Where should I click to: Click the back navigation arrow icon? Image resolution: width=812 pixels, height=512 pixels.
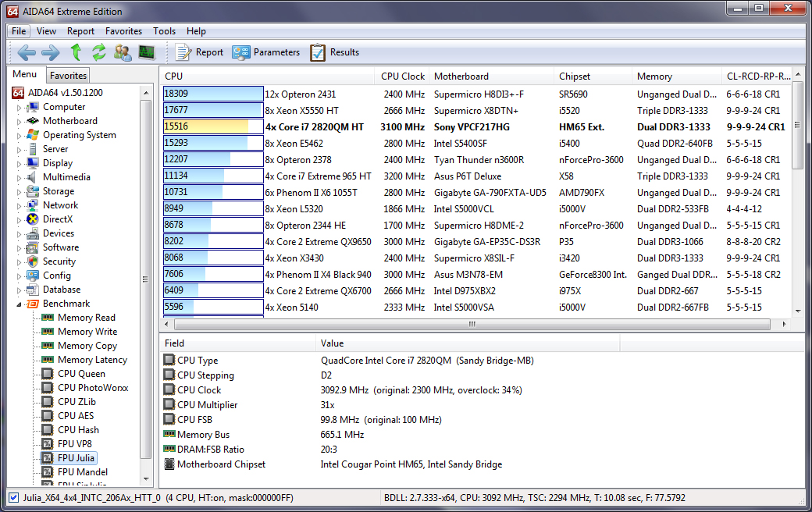(26, 52)
